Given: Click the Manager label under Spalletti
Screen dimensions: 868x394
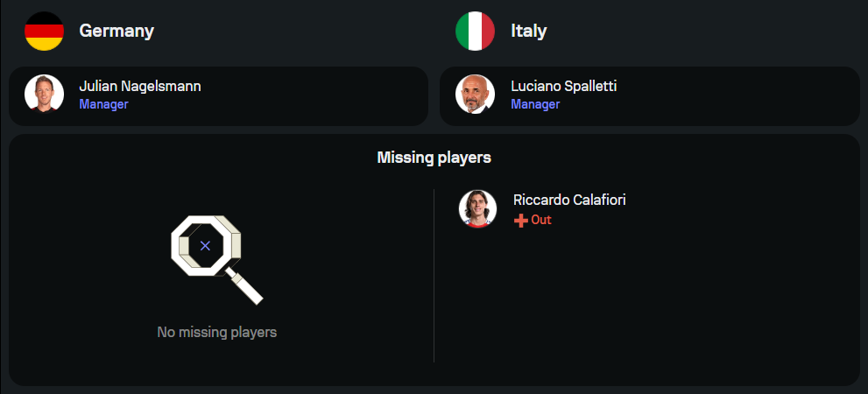Looking at the screenshot, I should (535, 104).
